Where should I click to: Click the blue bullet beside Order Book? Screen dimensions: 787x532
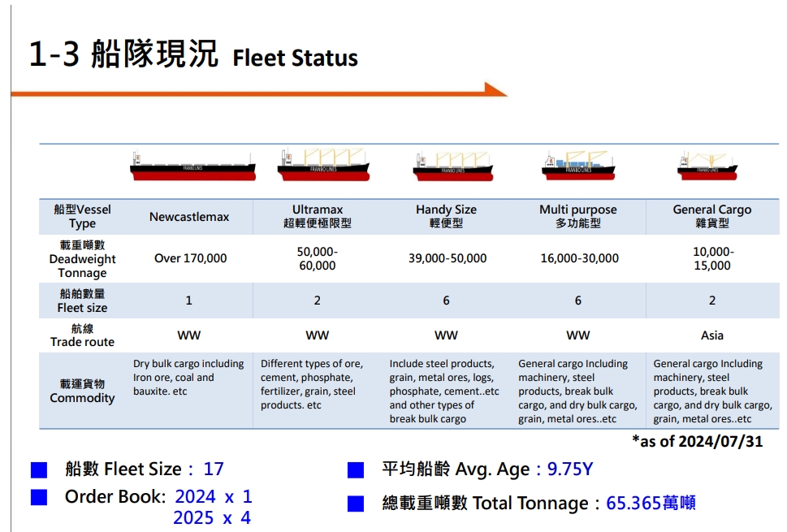[x=39, y=497]
